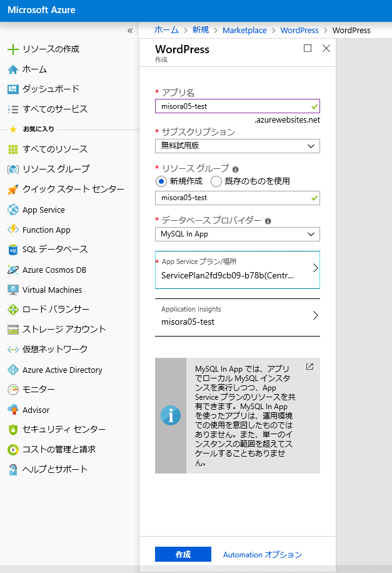Go to ホーム in breadcrumb
The width and height of the screenshot is (392, 573).
click(166, 30)
